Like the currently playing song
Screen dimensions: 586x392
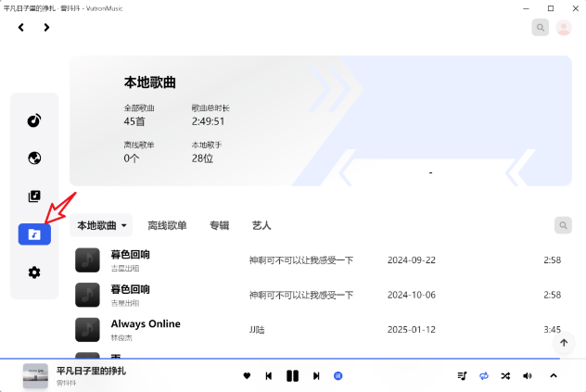(247, 376)
